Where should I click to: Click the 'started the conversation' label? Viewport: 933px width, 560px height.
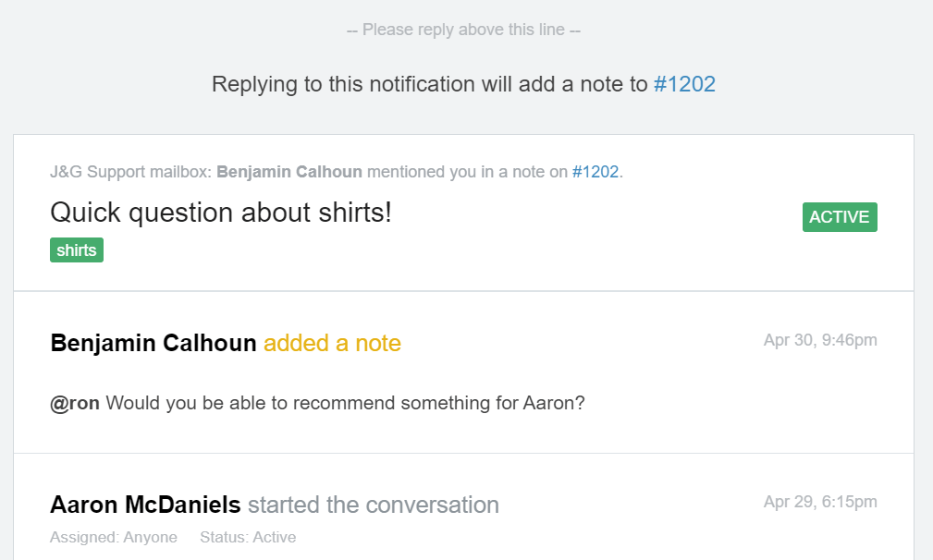click(x=374, y=505)
